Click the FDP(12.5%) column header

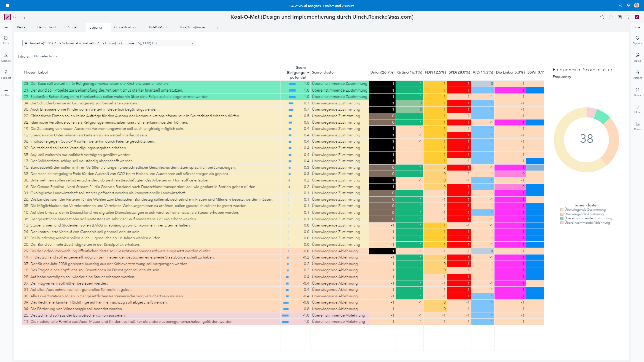point(435,72)
